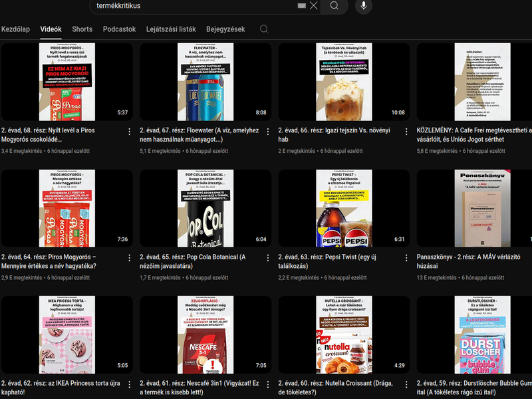Switch to Lejátszási listák tab
The width and height of the screenshot is (532, 399).
click(x=171, y=29)
